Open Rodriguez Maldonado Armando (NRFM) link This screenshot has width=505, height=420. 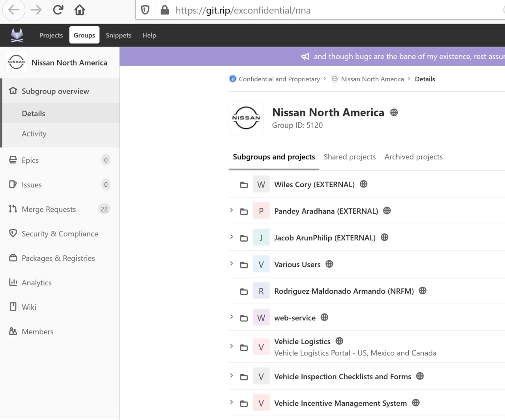tap(344, 291)
